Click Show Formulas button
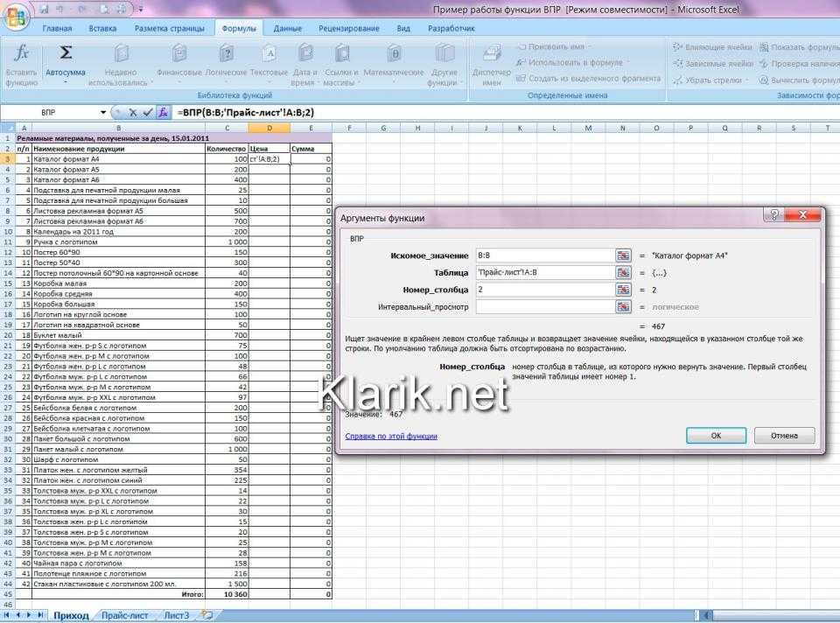 pos(799,47)
